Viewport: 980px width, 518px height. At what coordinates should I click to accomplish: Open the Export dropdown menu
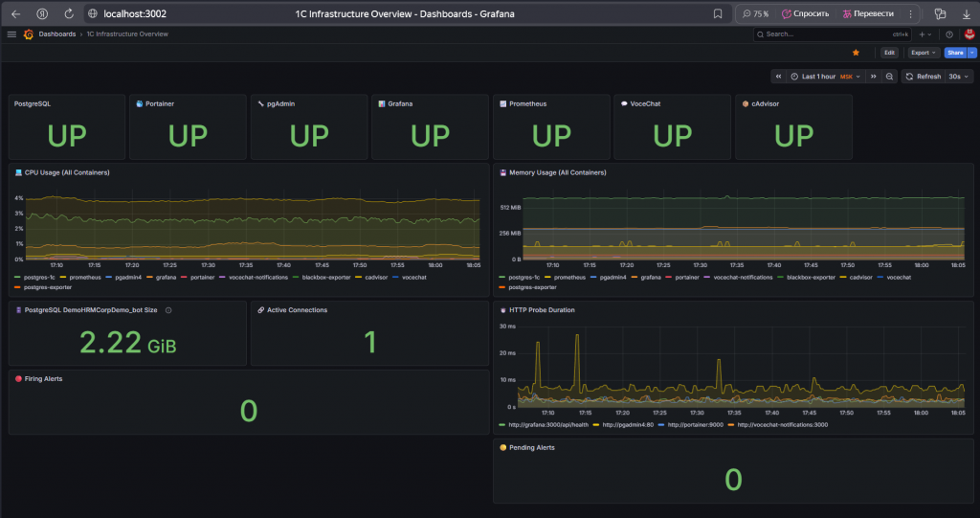pyautogui.click(x=923, y=53)
